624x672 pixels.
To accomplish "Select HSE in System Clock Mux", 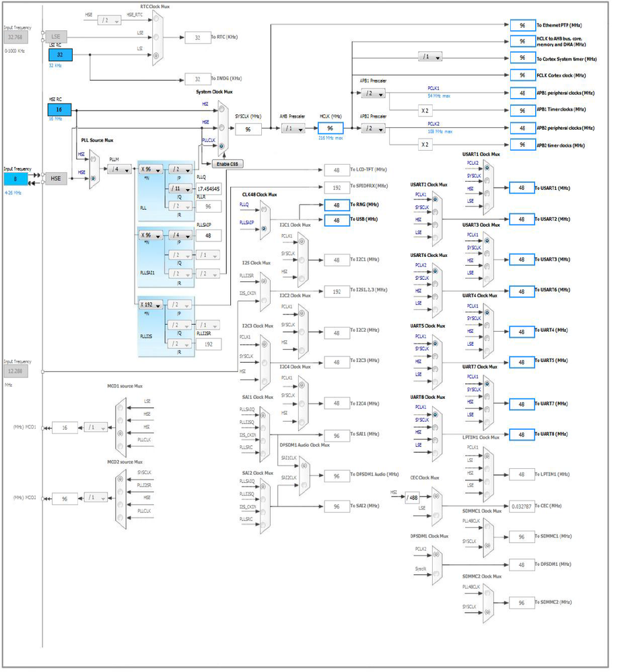I will coord(221,128).
